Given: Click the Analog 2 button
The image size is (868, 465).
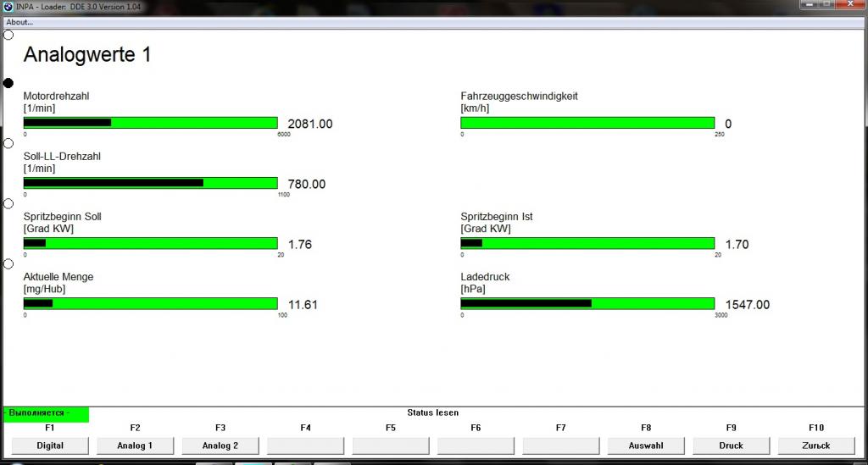Looking at the screenshot, I should (220, 446).
